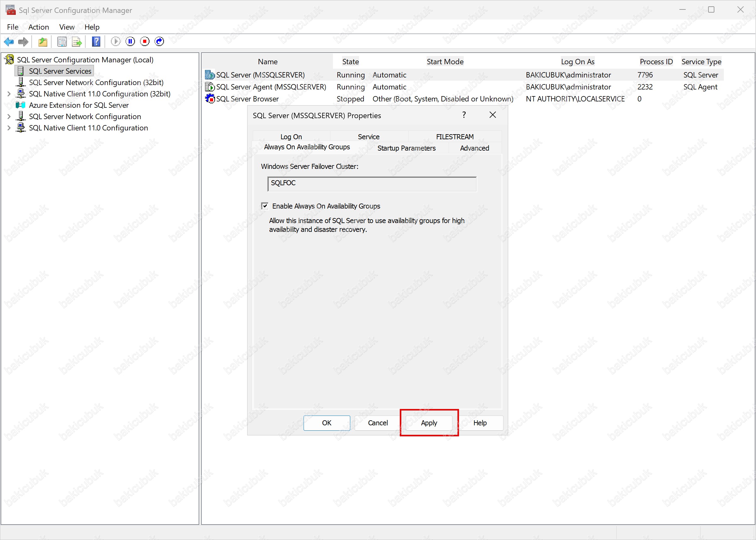Expand bottom SQL Native Client 11.0 Configuration
Viewport: 756px width, 540px height.
pyautogui.click(x=9, y=128)
